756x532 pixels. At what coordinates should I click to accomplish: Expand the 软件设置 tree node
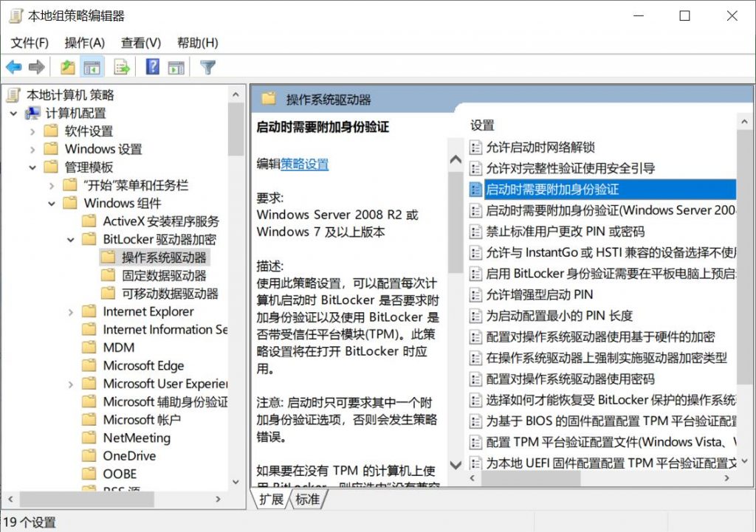(x=32, y=131)
